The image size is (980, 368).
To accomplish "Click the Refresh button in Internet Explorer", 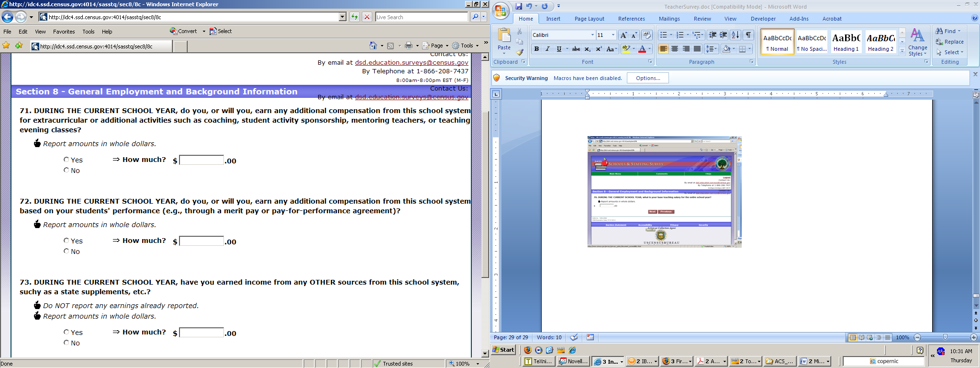I will [x=354, y=17].
